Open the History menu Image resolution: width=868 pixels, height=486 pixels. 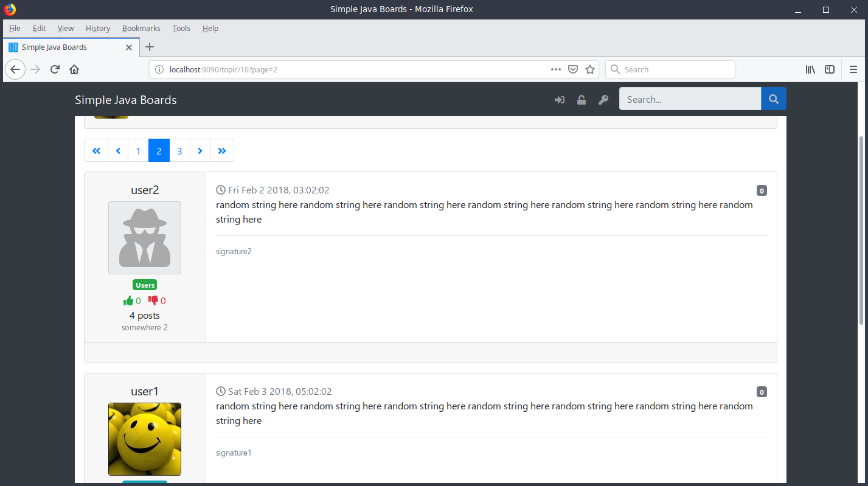tap(98, 28)
